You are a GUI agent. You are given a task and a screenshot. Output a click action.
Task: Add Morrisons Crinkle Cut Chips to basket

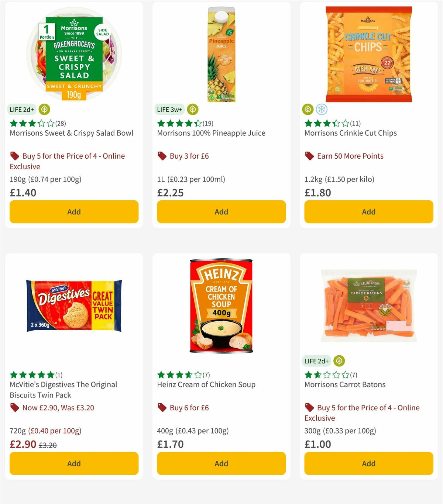pos(368,212)
